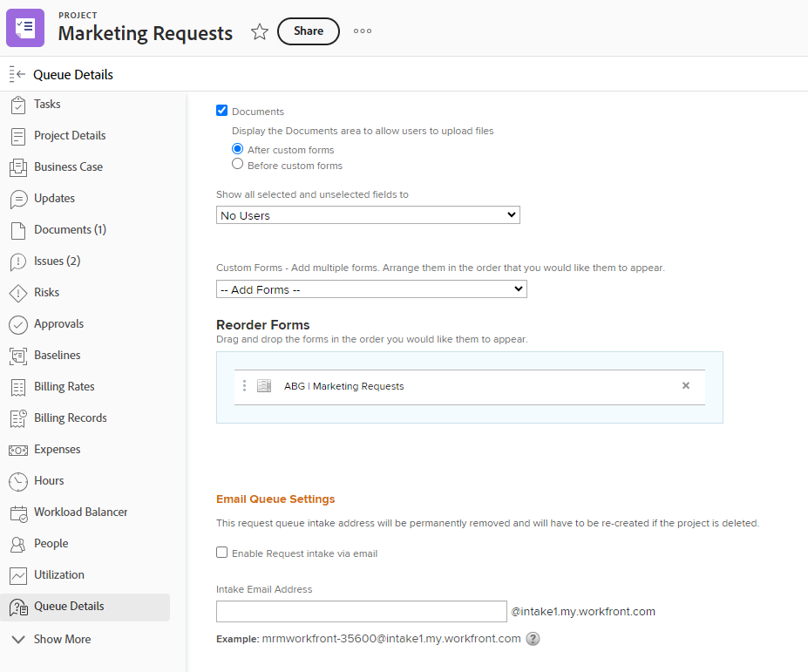The height and width of the screenshot is (672, 808).
Task: Open the No Users dropdown
Action: 367,214
